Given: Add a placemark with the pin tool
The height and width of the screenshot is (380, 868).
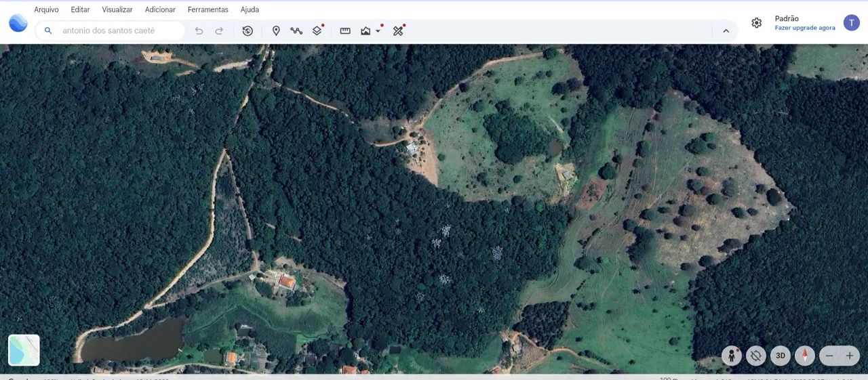Looking at the screenshot, I should (x=276, y=30).
